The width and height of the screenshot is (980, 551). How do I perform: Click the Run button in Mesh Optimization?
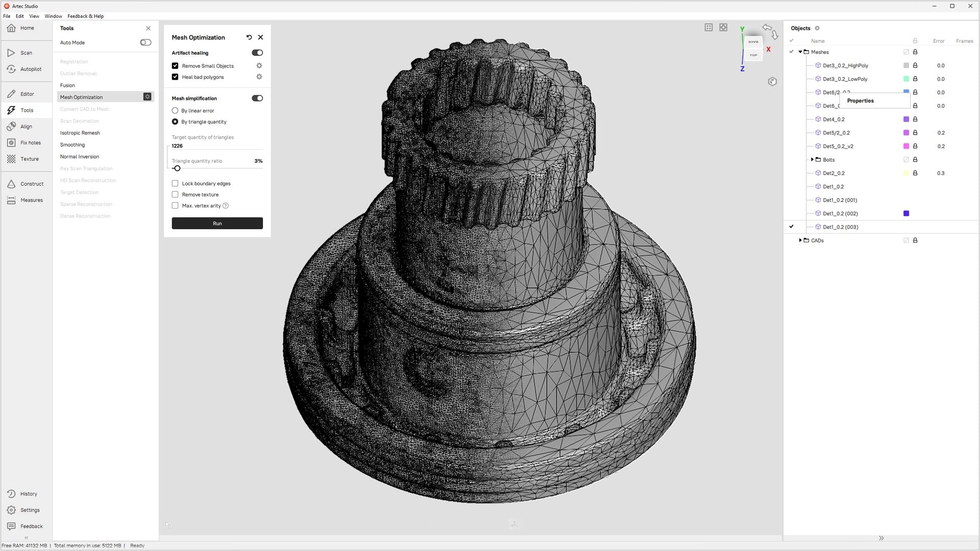click(217, 223)
